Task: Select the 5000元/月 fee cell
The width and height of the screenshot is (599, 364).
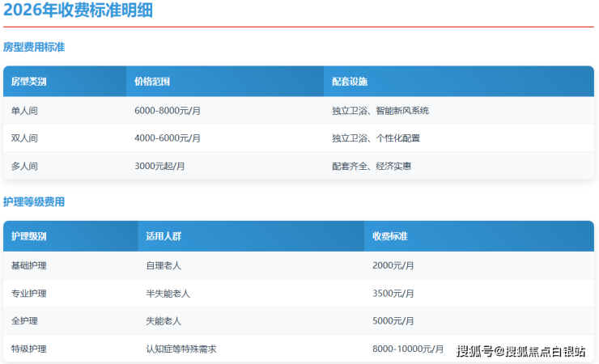Action: tap(393, 320)
